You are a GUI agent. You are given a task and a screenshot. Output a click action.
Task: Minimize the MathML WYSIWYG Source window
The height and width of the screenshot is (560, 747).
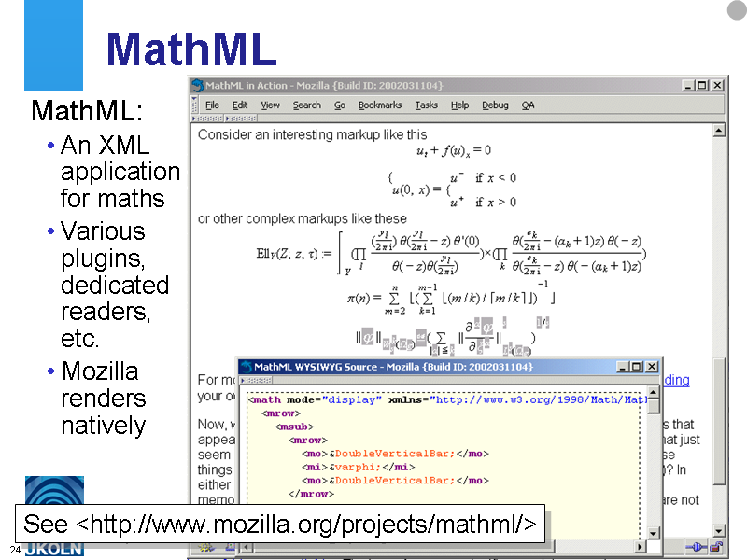coord(622,367)
